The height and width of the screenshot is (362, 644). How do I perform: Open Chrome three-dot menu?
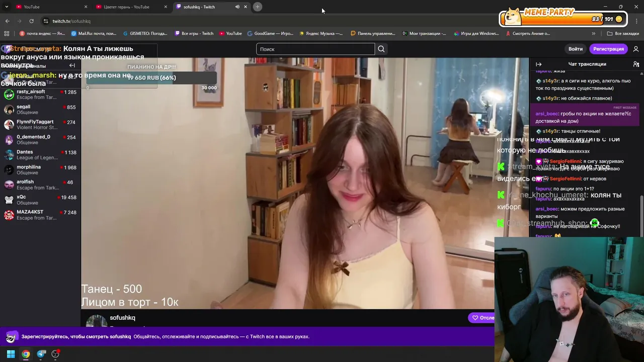tap(636, 21)
